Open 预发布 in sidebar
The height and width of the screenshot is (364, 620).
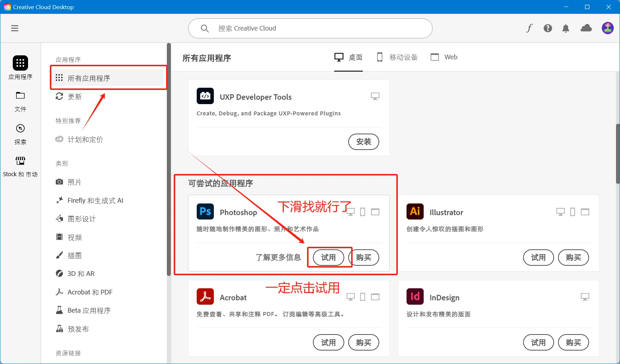(x=72, y=329)
